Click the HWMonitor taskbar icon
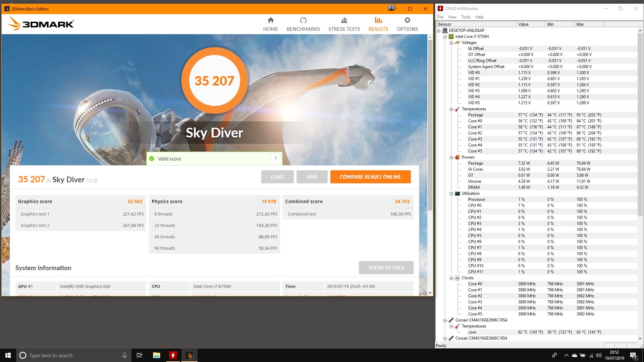This screenshot has height=362, width=644. [x=173, y=355]
